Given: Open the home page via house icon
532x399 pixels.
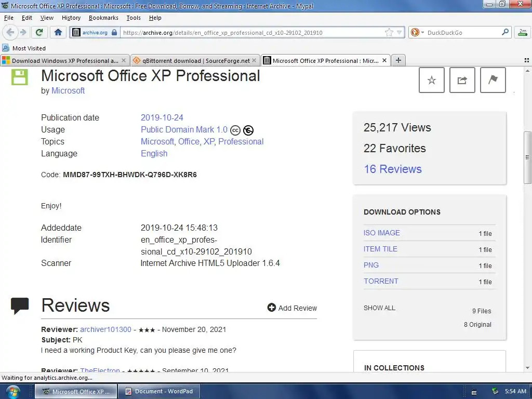Looking at the screenshot, I should tap(58, 33).
